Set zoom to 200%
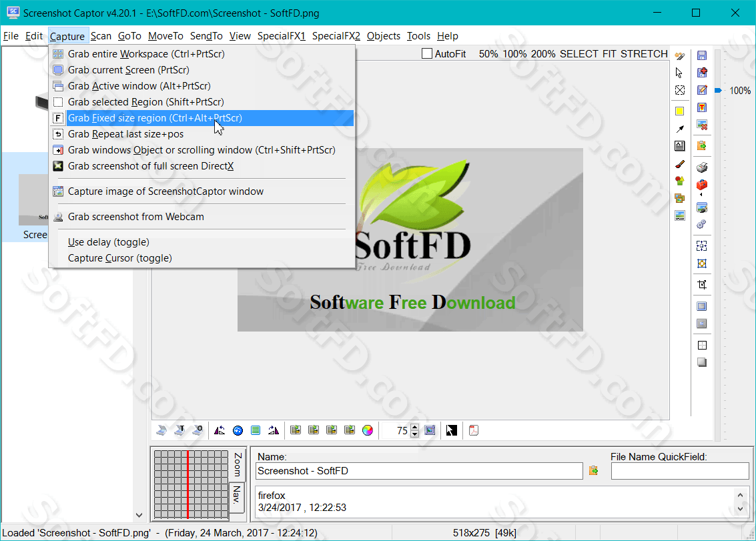The image size is (756, 541). click(543, 54)
